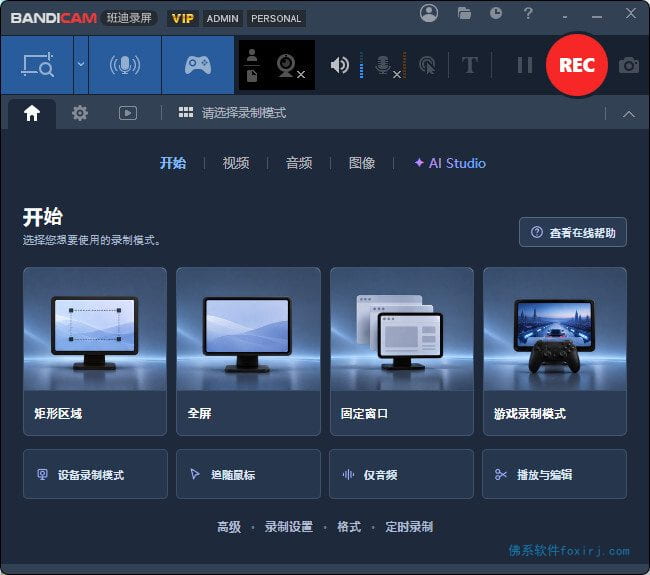The height and width of the screenshot is (575, 650).
Task: Toggle the webcam overlay icon
Action: click(288, 66)
